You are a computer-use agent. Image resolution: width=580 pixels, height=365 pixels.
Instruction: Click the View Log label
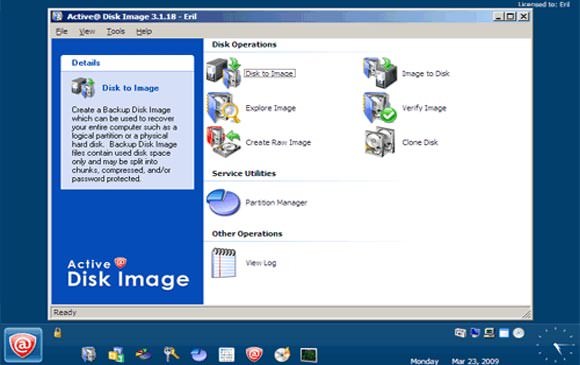coord(261,263)
